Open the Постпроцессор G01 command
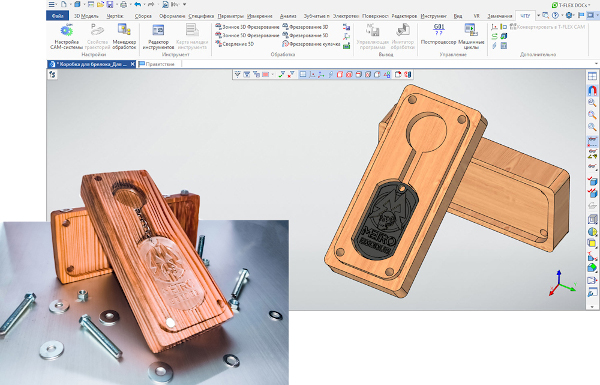The image size is (600, 385). tap(439, 34)
